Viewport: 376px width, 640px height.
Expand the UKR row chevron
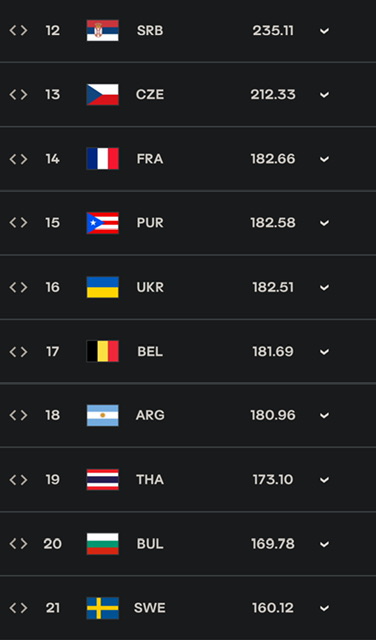[324, 288]
